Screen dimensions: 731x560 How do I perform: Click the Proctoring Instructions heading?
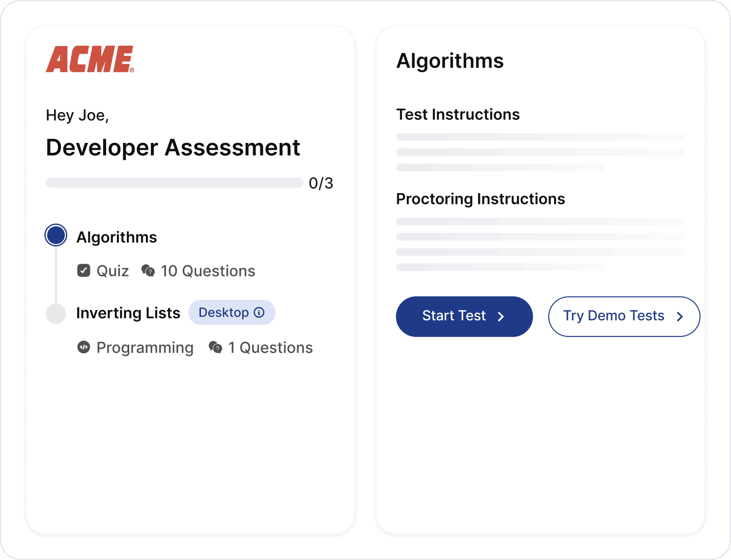[480, 199]
